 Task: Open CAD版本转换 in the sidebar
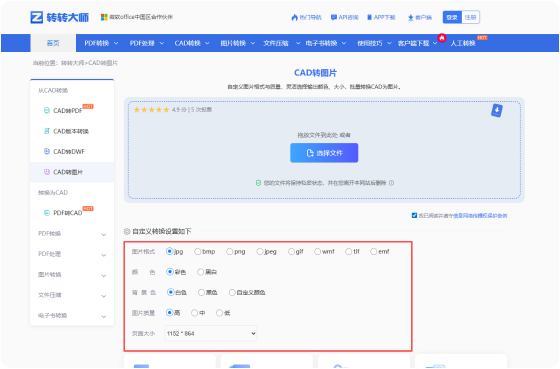(x=71, y=131)
